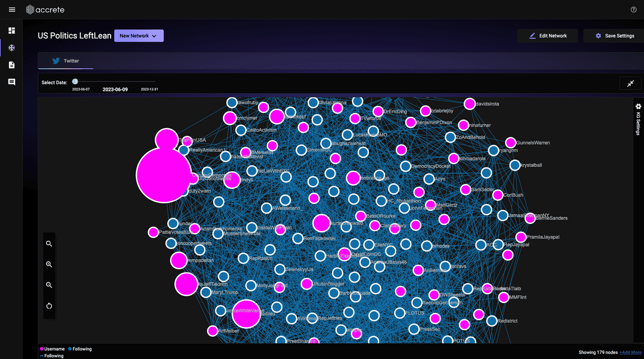Click the pencil icon on Edit Network
The width and height of the screenshot is (644, 359).
coord(532,36)
